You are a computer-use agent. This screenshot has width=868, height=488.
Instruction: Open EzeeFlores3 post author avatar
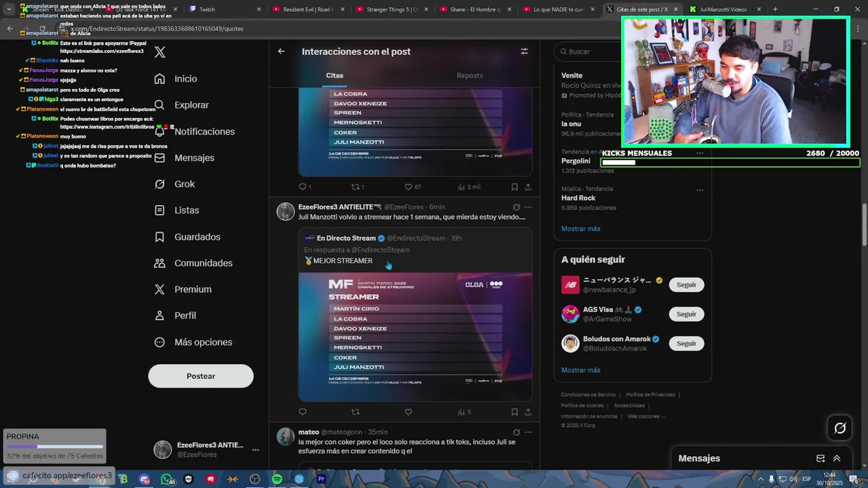coord(285,211)
